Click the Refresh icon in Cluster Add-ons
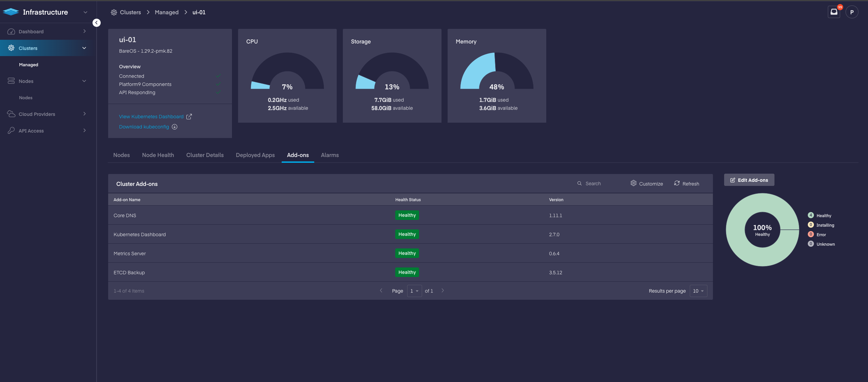Viewport: 868px width, 382px height. click(677, 183)
